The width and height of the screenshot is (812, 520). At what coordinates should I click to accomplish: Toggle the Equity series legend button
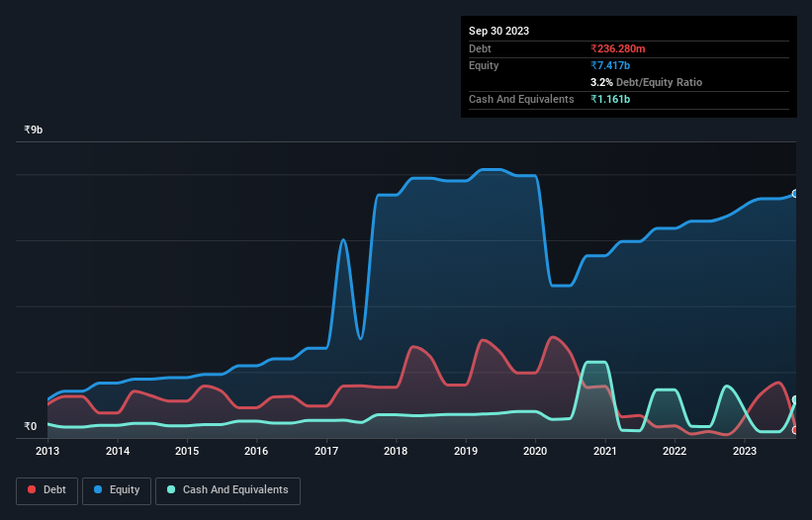117,490
